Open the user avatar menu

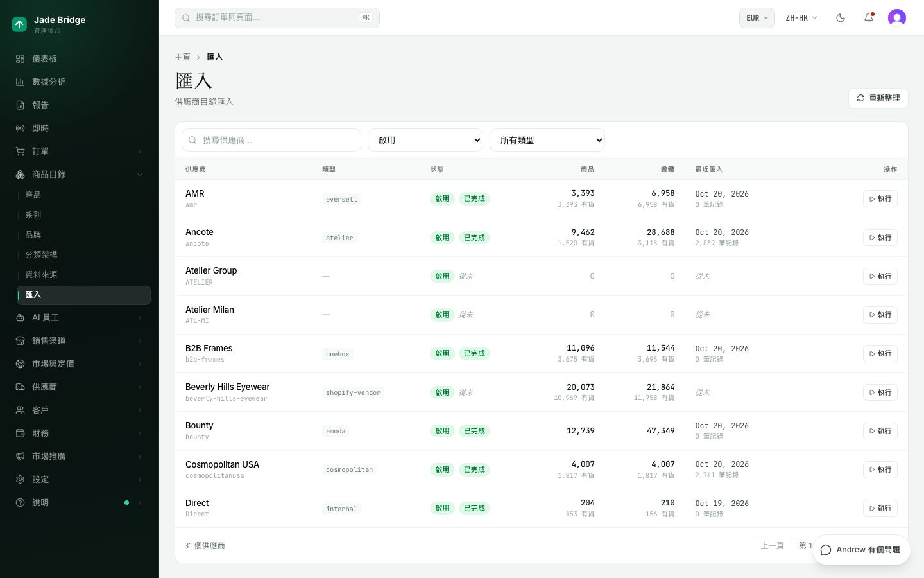point(897,18)
